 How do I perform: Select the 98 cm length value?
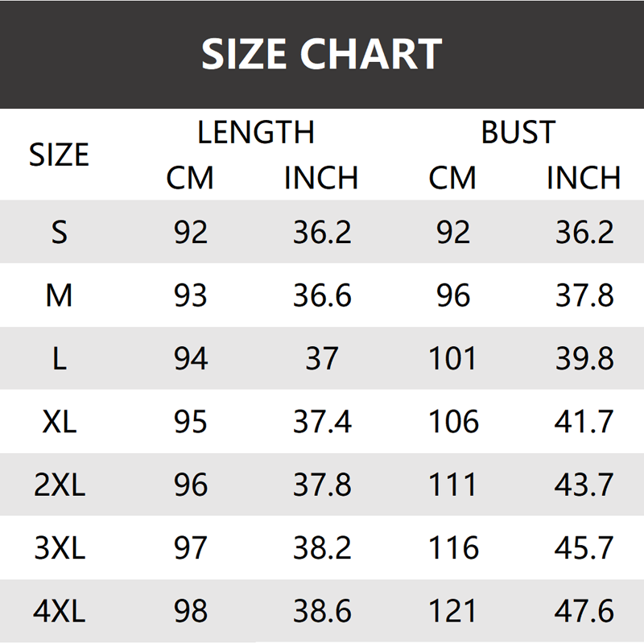(191, 611)
